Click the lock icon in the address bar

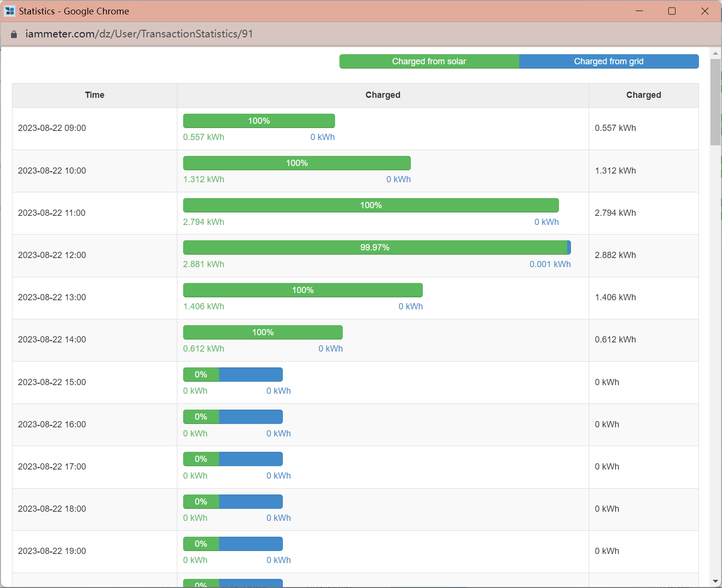tap(14, 34)
